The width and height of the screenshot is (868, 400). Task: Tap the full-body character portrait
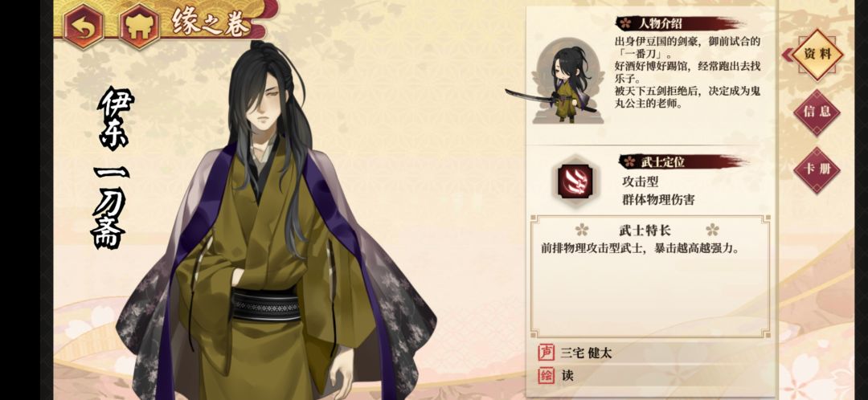point(275,222)
